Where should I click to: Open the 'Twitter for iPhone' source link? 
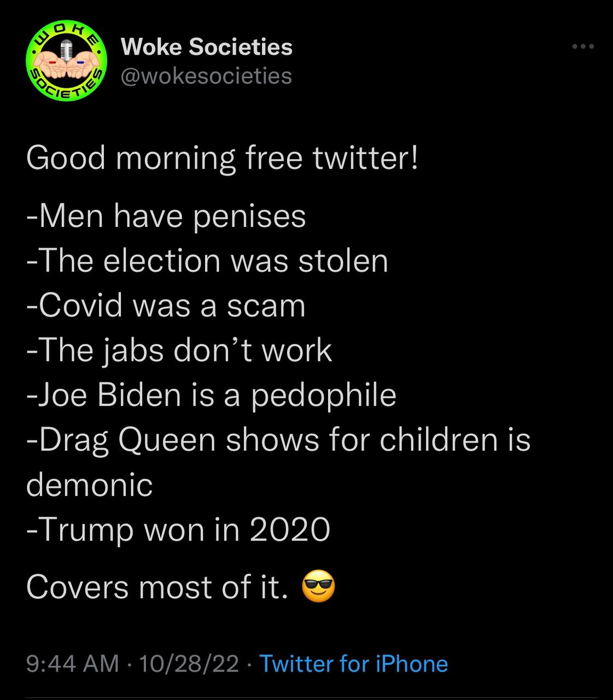(353, 664)
